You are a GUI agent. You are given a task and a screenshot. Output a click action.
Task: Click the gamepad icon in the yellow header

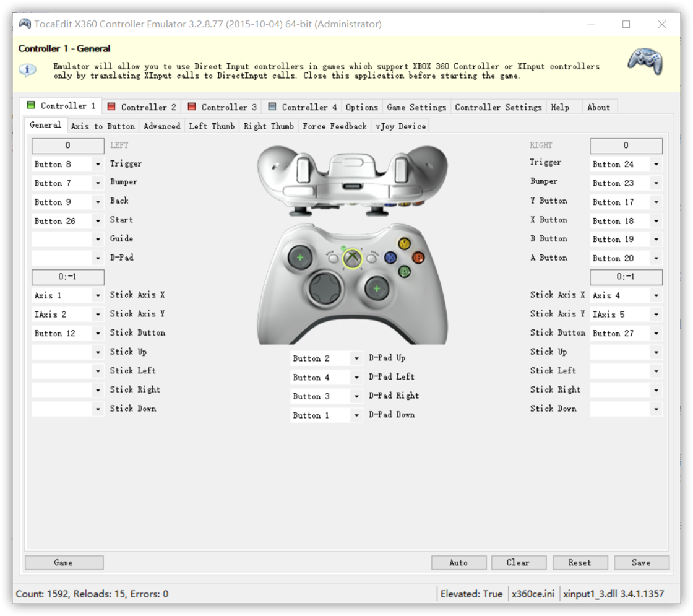(x=645, y=62)
